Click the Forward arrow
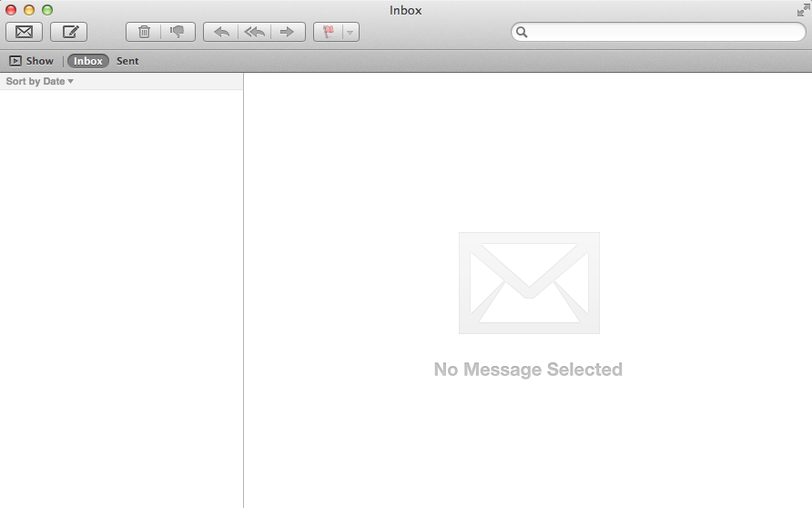The image size is (812, 508). click(x=288, y=32)
